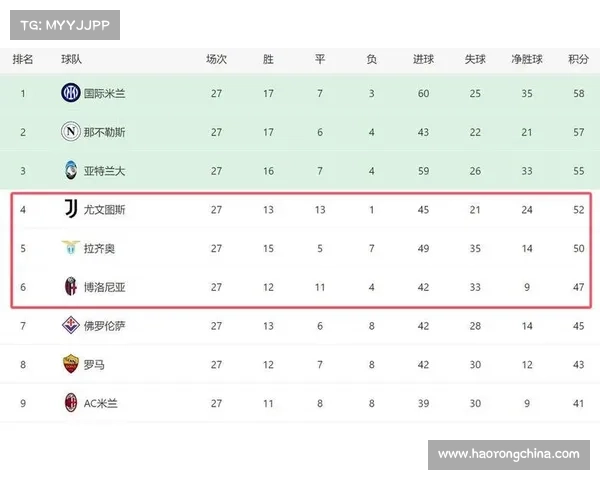Open 尤文图斯 team name link
600x480 pixels.
104,210
